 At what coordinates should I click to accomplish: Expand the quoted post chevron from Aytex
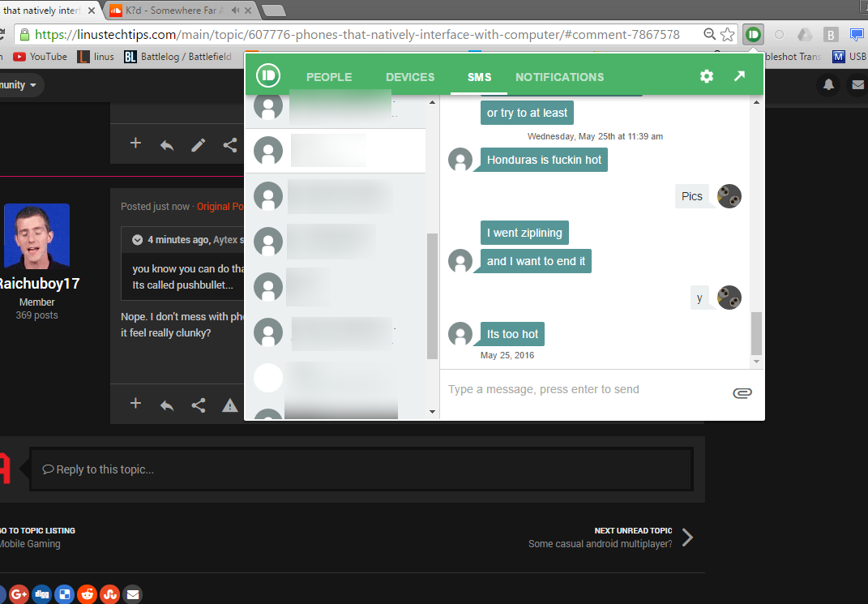click(137, 240)
